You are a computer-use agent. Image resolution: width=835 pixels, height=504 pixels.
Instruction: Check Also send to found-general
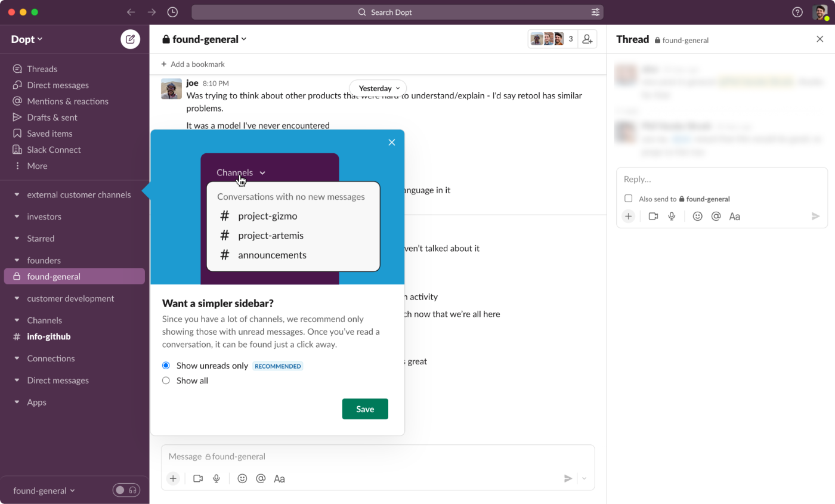click(x=629, y=199)
